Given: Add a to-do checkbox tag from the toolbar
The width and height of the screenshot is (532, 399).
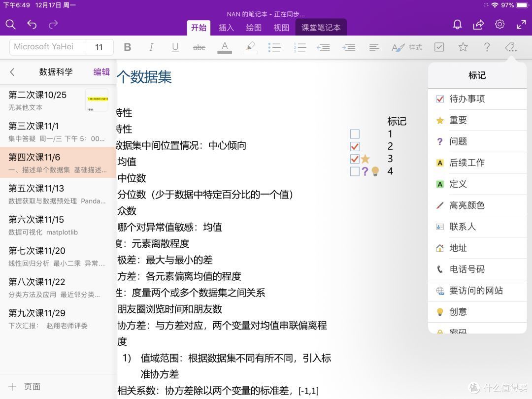Looking at the screenshot, I should [439, 47].
